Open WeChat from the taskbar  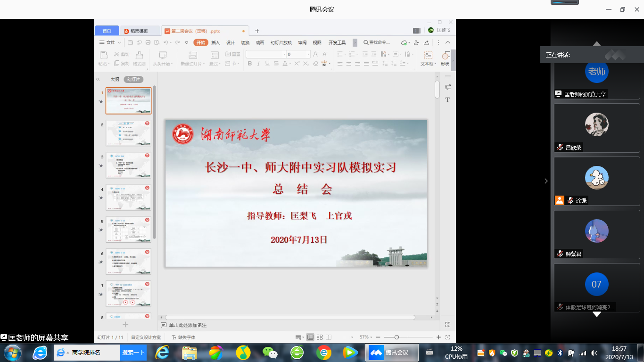pyautogui.click(x=270, y=352)
